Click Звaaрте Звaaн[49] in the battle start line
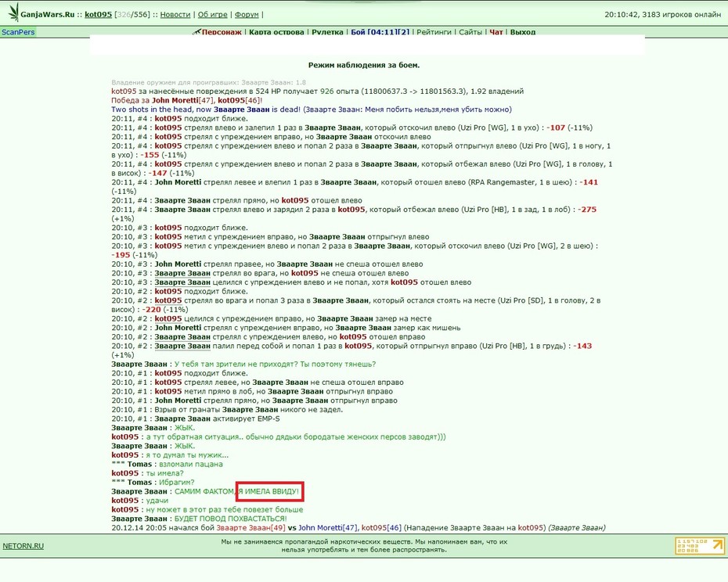728x582 pixels. (x=250, y=528)
